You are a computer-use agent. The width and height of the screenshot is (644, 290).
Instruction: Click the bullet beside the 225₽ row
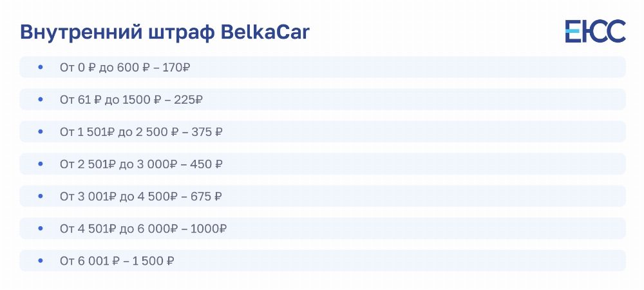[40, 99]
